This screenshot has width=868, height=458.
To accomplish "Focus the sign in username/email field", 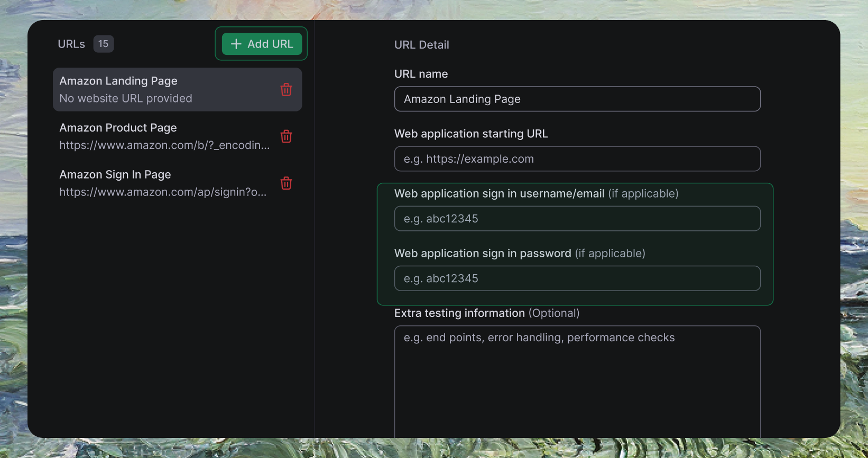I will coord(577,218).
